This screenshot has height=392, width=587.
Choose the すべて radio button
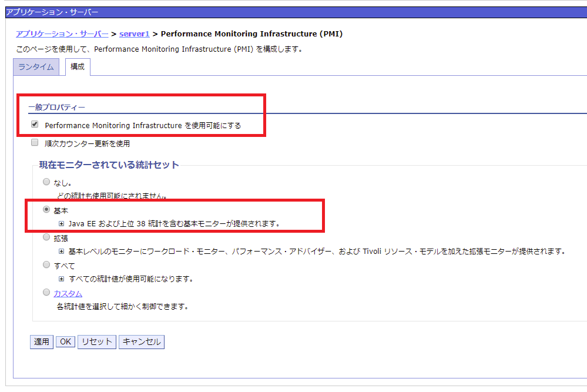[x=46, y=264]
